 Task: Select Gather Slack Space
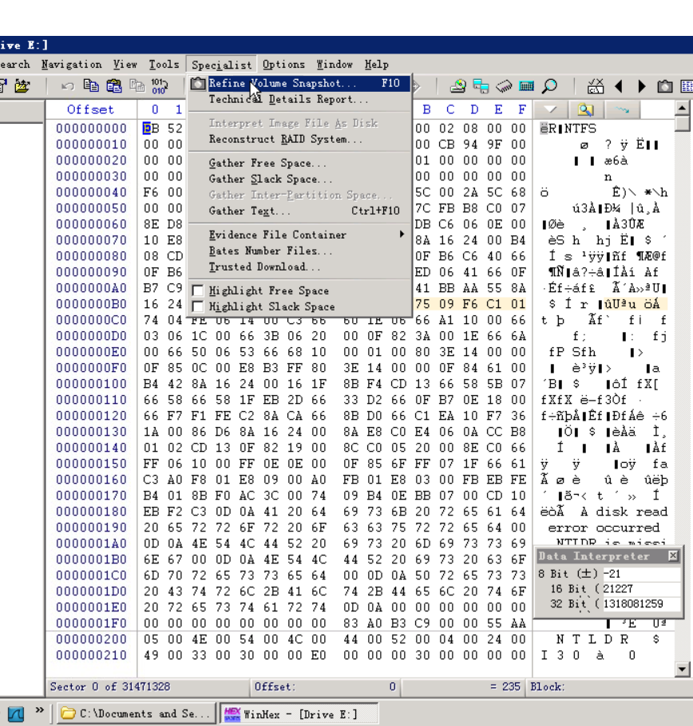(x=299, y=179)
